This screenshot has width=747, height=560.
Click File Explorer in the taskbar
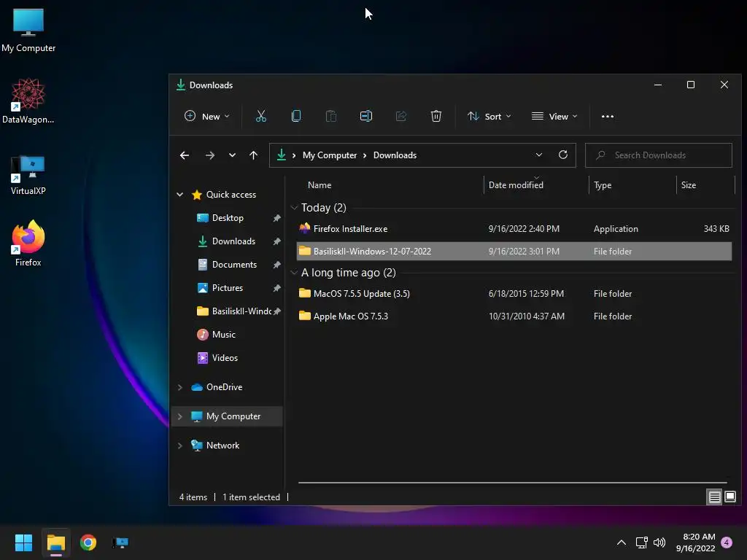55,542
